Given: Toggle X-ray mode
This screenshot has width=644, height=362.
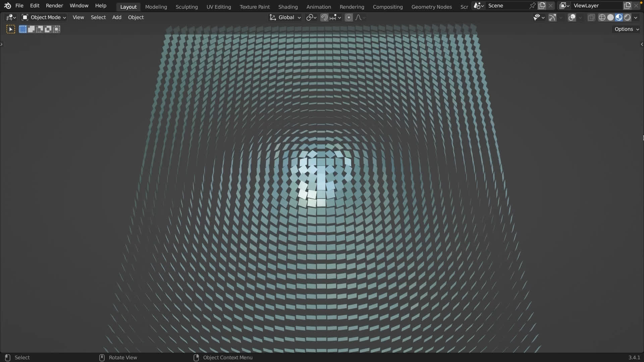Looking at the screenshot, I should pyautogui.click(x=591, y=17).
